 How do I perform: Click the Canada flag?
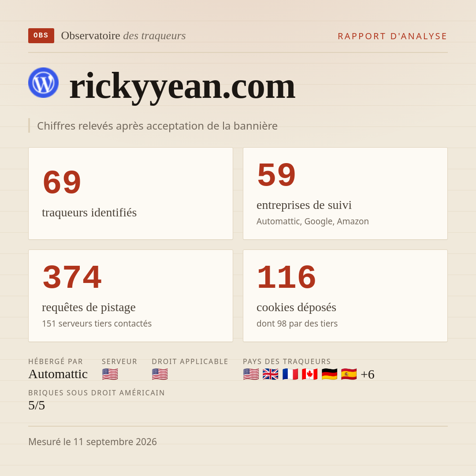310,374
